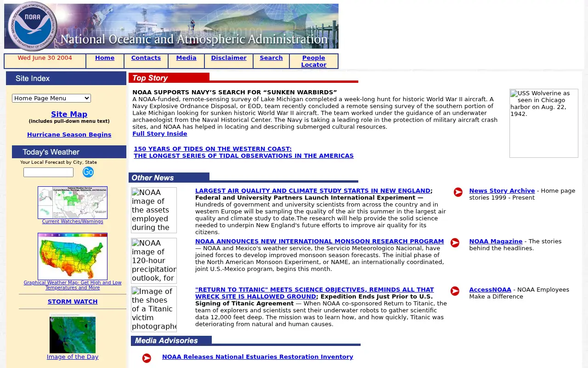Open Current Watches/Warnings link
The height and width of the screenshot is (368, 588).
pos(73,222)
